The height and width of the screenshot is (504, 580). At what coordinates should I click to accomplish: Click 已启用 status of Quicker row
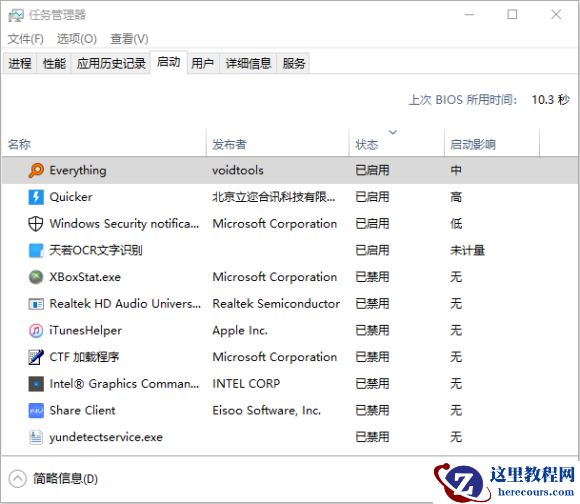372,197
